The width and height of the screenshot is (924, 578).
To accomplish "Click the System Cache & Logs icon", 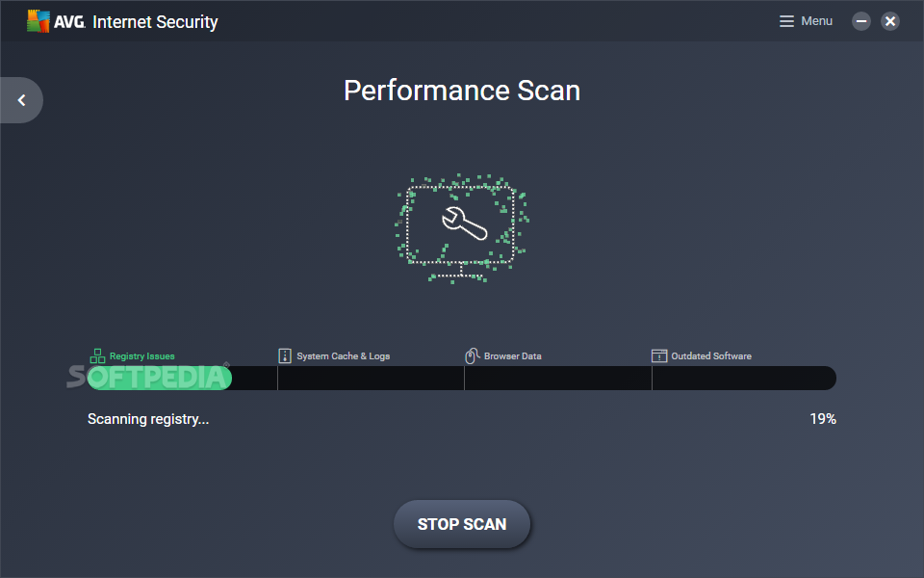I will 285,355.
